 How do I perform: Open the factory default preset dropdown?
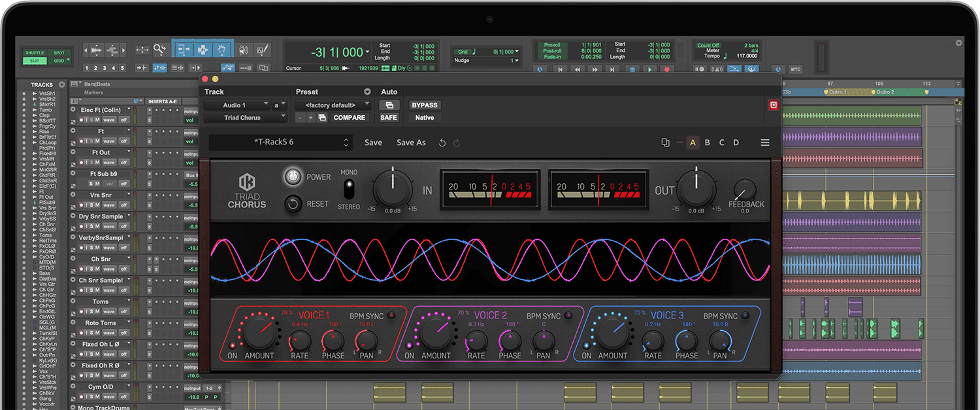(x=333, y=105)
